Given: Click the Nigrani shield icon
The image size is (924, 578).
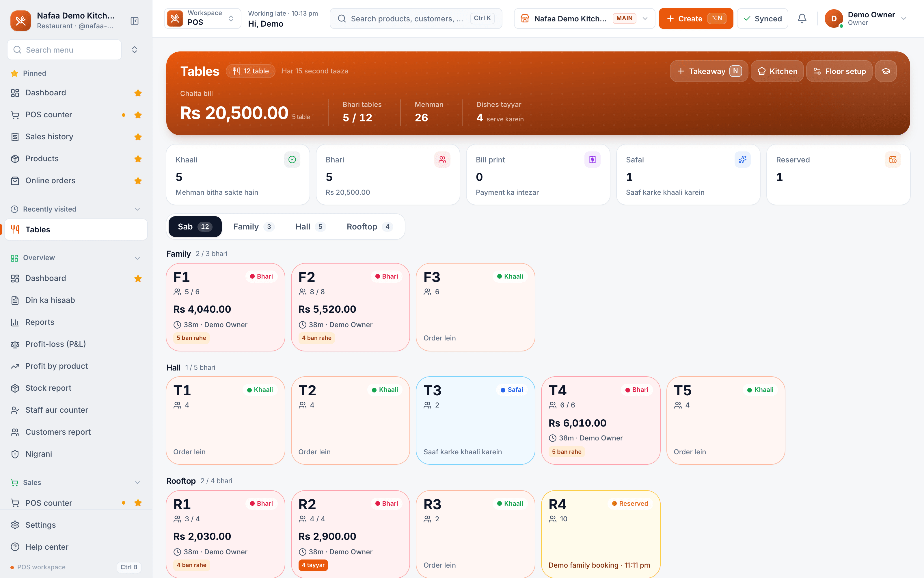Looking at the screenshot, I should [x=15, y=454].
